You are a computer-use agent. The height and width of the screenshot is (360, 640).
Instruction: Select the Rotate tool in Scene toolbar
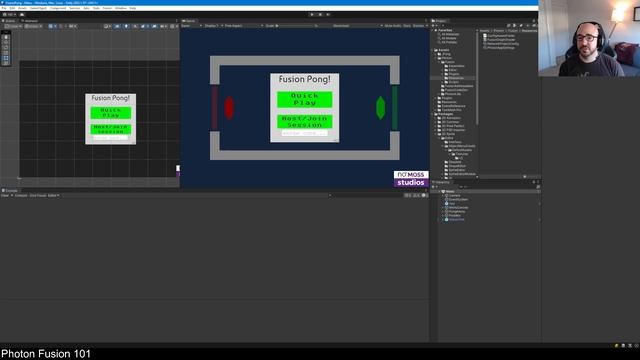click(6, 47)
